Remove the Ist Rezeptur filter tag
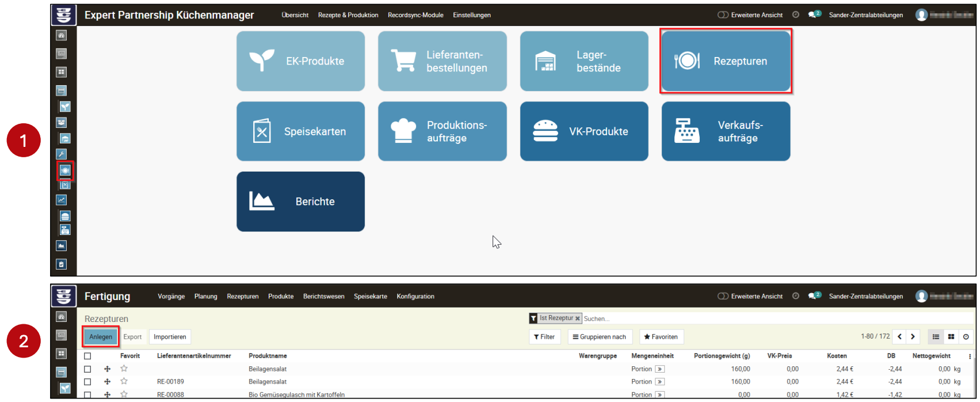 click(x=577, y=318)
